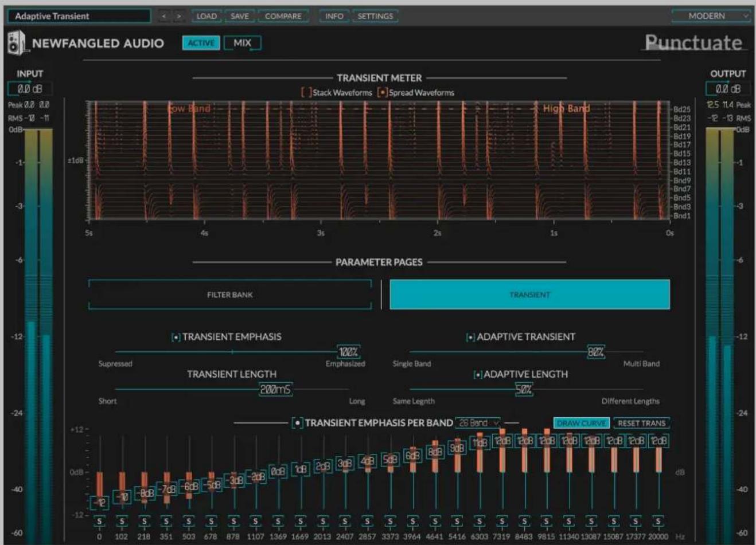Go to previous preset with left arrow
Image resolution: width=756 pixels, height=545 pixels.
pyautogui.click(x=164, y=16)
